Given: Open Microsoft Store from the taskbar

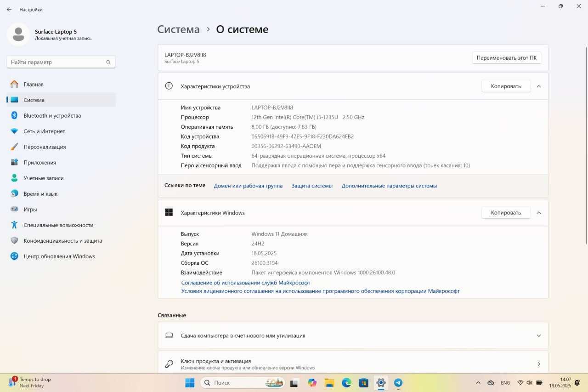Looking at the screenshot, I should coord(363,382).
